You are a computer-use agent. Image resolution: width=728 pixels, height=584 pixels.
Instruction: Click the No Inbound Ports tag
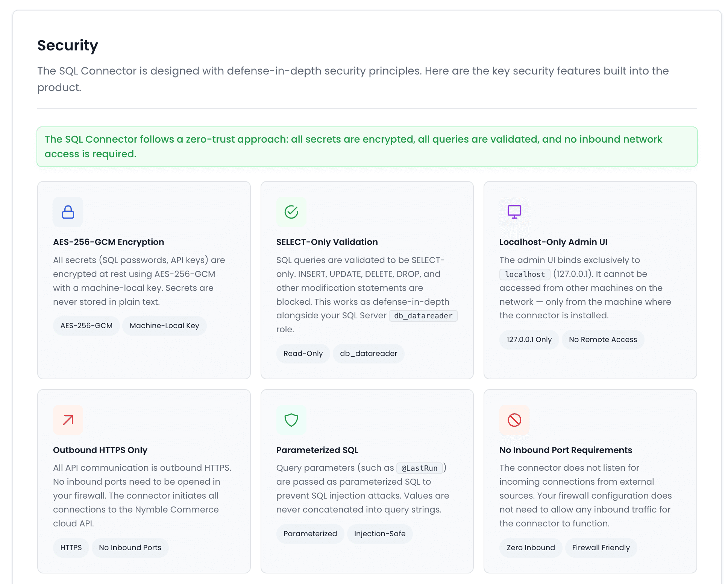130,547
